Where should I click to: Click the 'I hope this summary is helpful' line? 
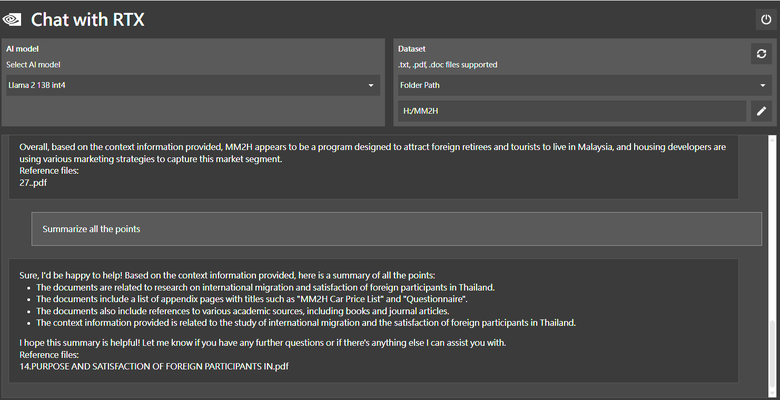(x=263, y=343)
